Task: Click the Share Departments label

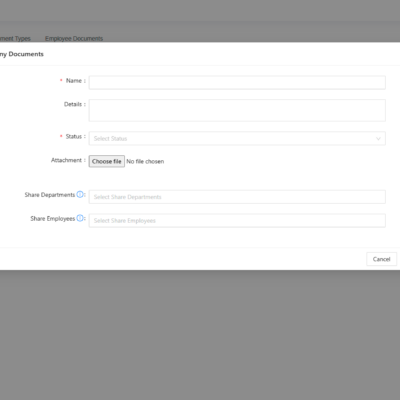Action: click(50, 195)
